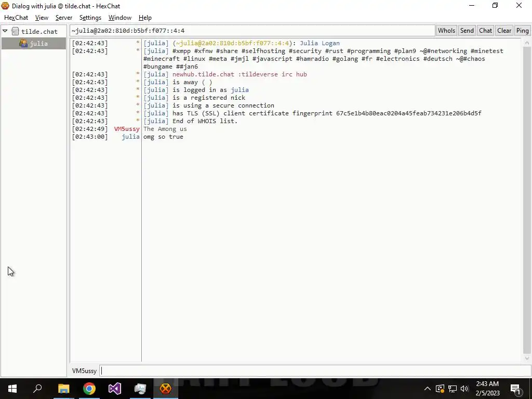Click the WhoIs button

click(x=446, y=31)
